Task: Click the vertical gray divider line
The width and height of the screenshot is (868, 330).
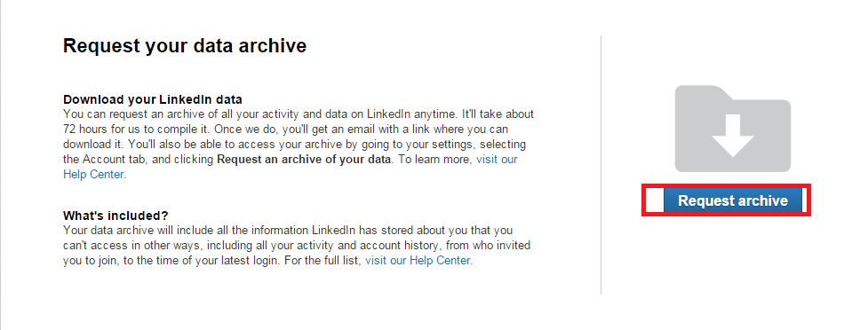Action: [x=601, y=165]
